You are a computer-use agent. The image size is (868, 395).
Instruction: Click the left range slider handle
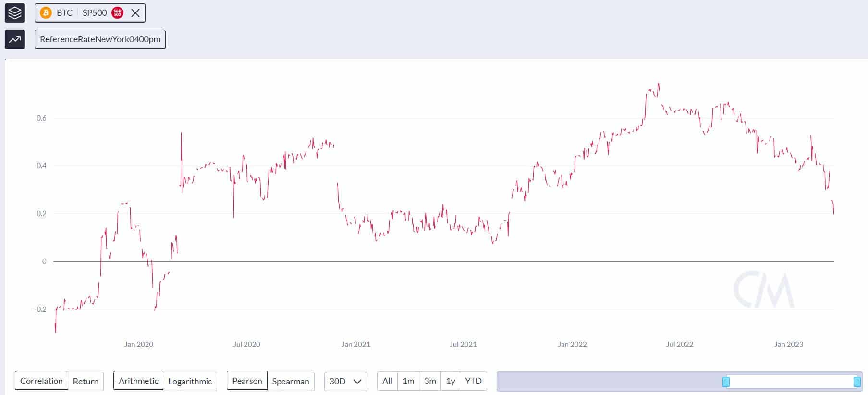pos(726,382)
